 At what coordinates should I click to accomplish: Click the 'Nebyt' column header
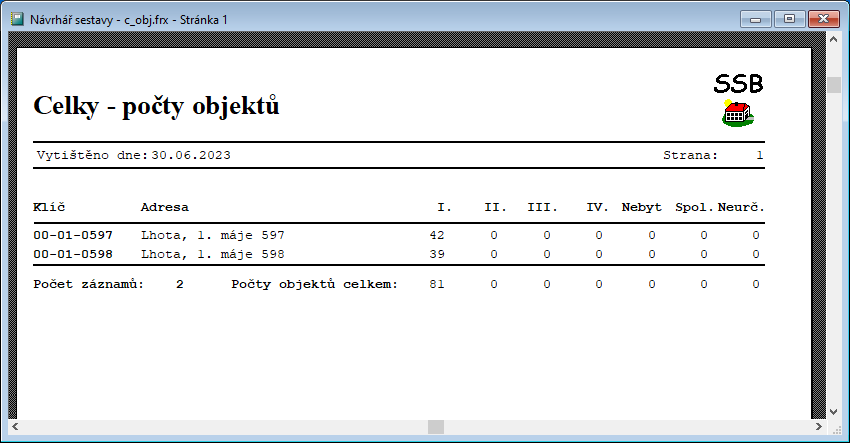640,207
